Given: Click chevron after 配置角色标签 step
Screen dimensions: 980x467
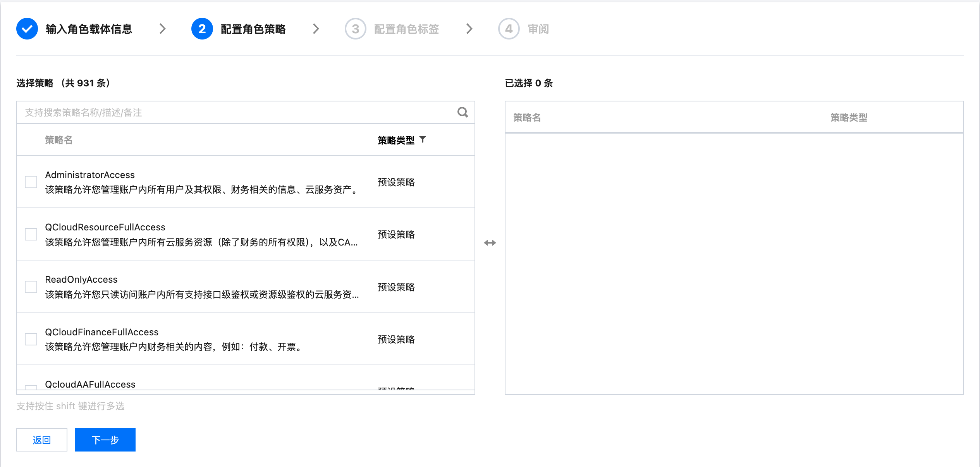Looking at the screenshot, I should (469, 29).
